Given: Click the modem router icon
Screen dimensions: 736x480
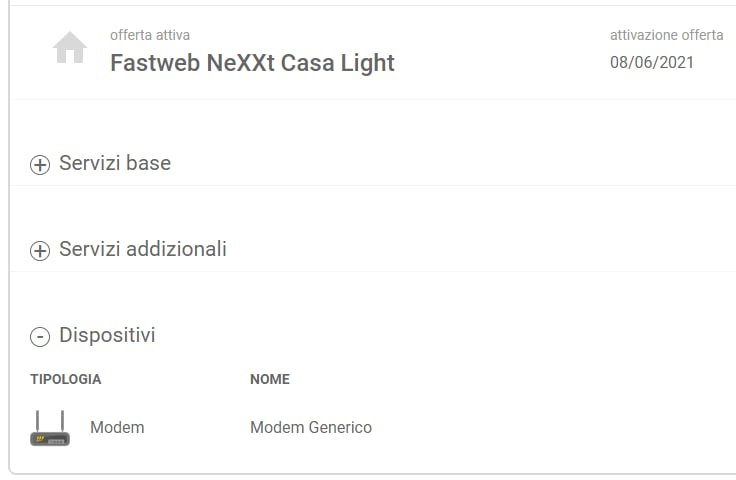Looking at the screenshot, I should [50, 428].
